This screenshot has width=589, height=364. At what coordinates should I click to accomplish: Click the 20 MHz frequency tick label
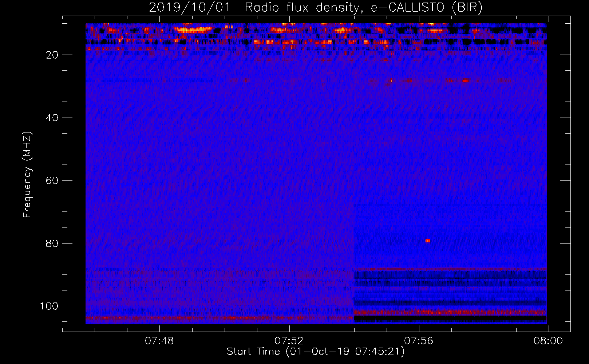click(52, 55)
